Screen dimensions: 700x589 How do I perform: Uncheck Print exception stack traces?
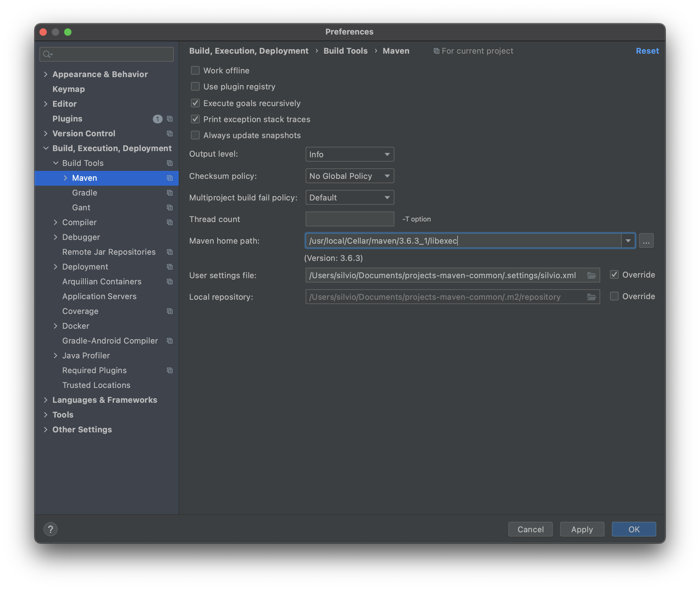pos(195,119)
